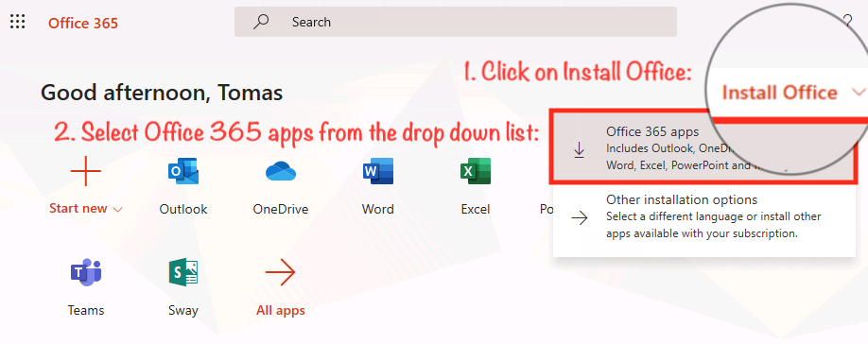Image resolution: width=868 pixels, height=344 pixels.
Task: Click the Word label
Action: click(378, 209)
